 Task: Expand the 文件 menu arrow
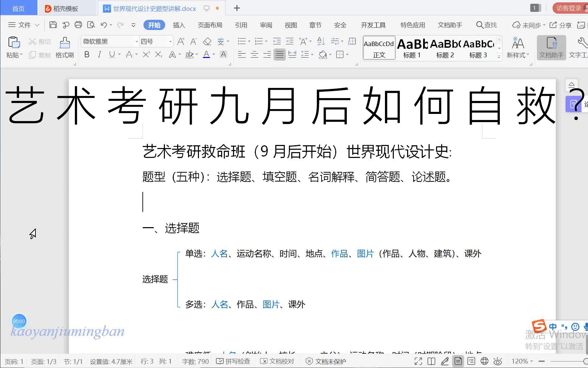tap(37, 25)
